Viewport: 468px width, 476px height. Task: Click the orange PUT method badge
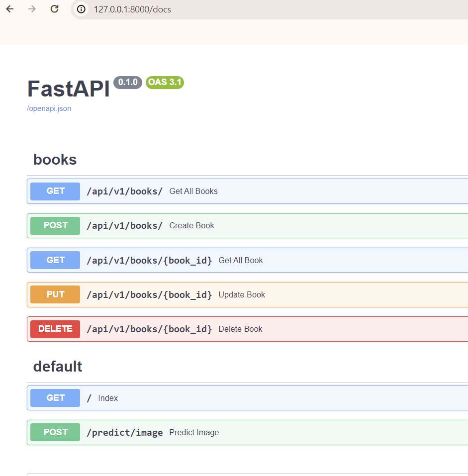[x=55, y=294]
